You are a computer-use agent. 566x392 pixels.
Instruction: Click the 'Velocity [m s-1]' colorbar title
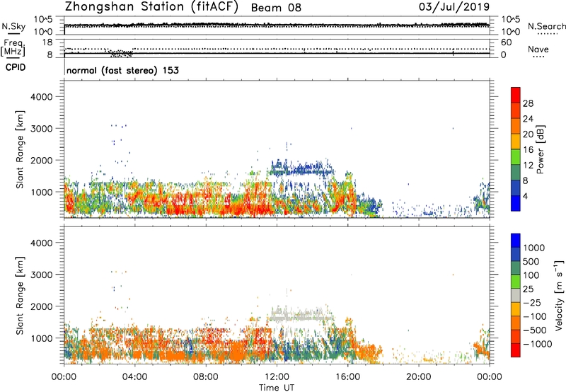pos(559,295)
